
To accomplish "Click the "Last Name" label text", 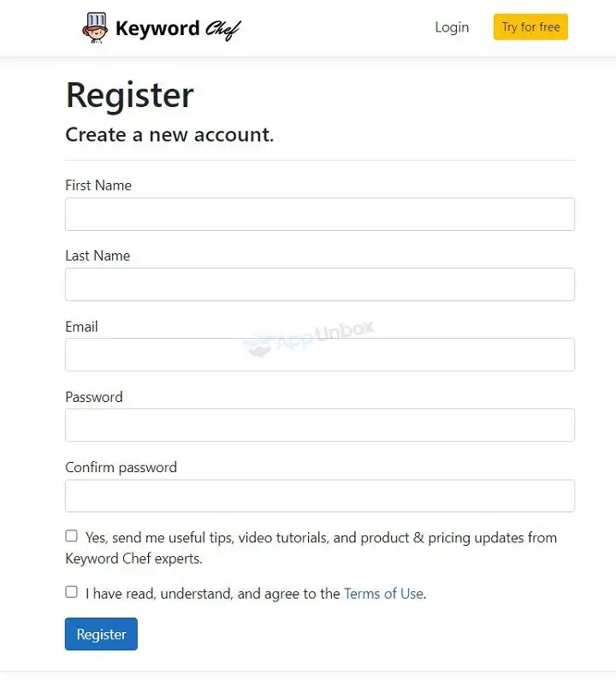I will click(x=98, y=255).
